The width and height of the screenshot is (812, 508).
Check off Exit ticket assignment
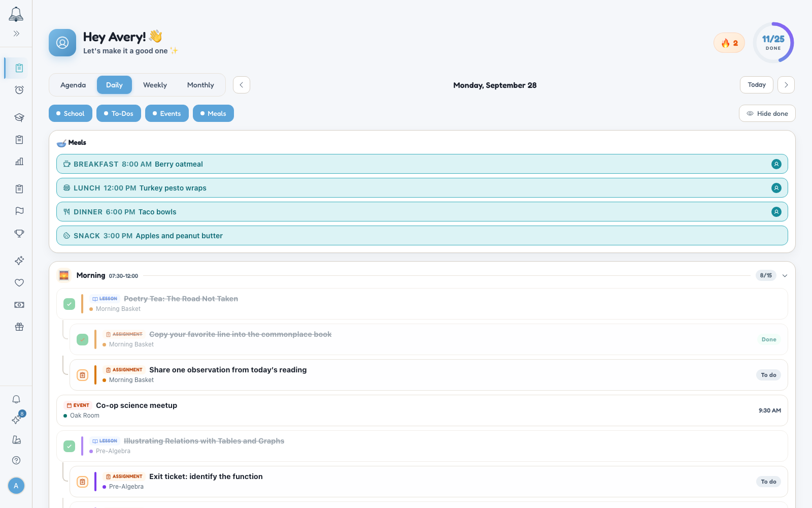point(83,482)
